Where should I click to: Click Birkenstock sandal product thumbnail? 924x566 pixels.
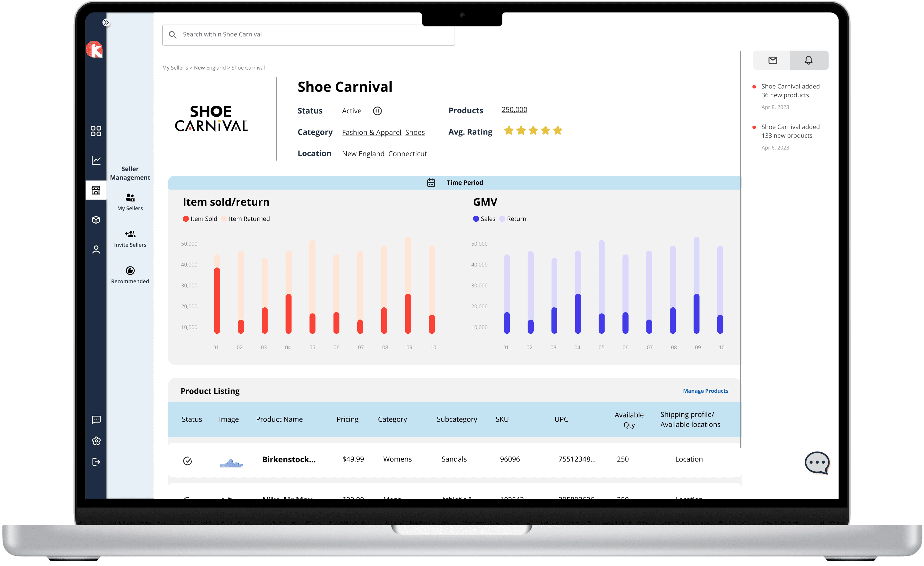pos(231,463)
